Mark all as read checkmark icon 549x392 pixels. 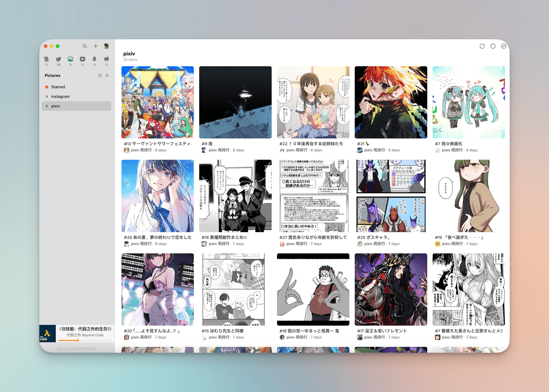pyautogui.click(x=504, y=46)
